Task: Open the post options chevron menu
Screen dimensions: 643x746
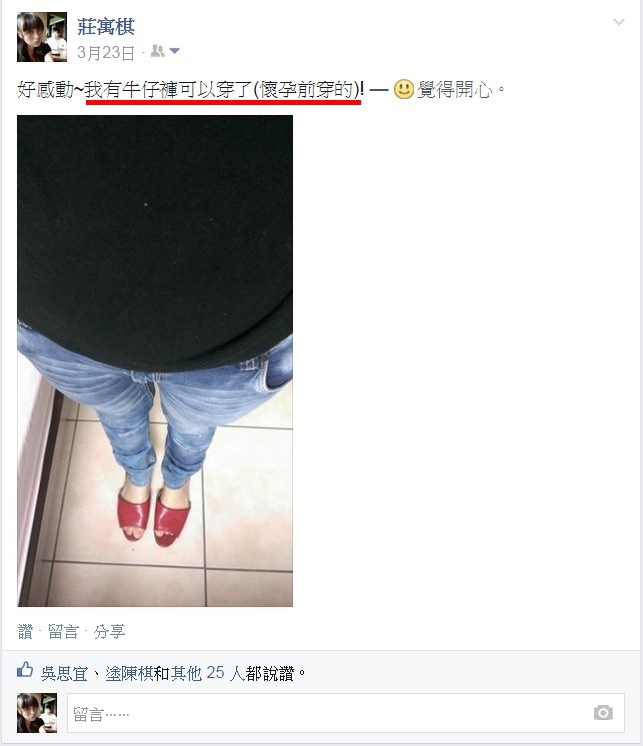Action: point(618,22)
